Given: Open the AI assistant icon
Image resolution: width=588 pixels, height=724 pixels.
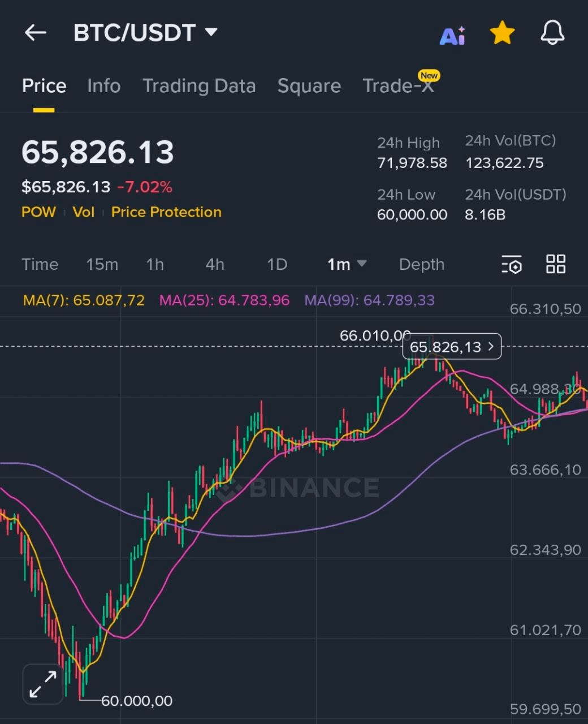Looking at the screenshot, I should tap(452, 35).
